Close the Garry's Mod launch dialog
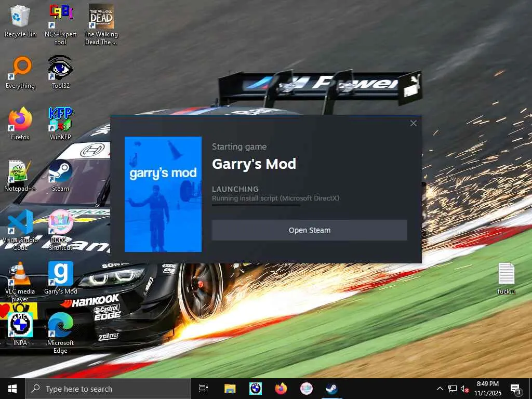Viewport: 532px width, 399px height. [x=413, y=123]
